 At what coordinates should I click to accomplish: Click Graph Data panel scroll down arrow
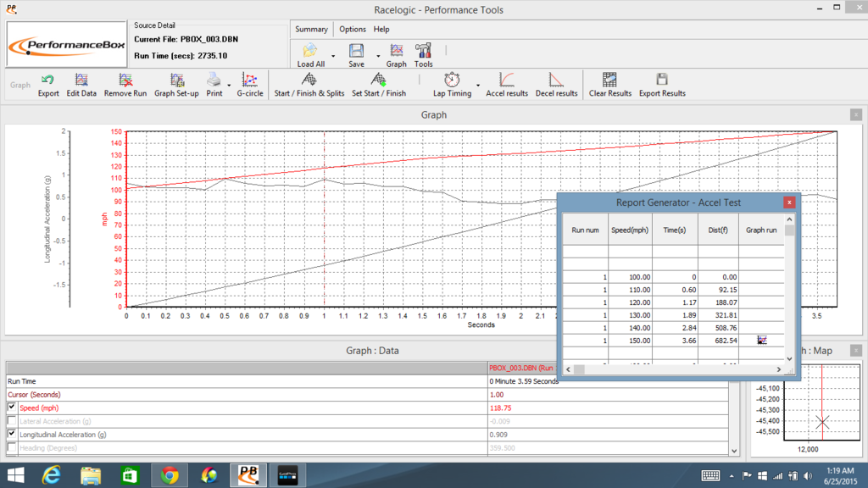click(x=734, y=451)
